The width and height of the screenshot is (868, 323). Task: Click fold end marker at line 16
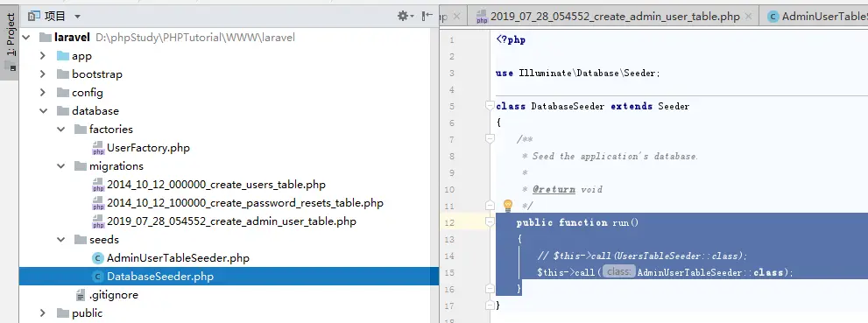click(489, 288)
